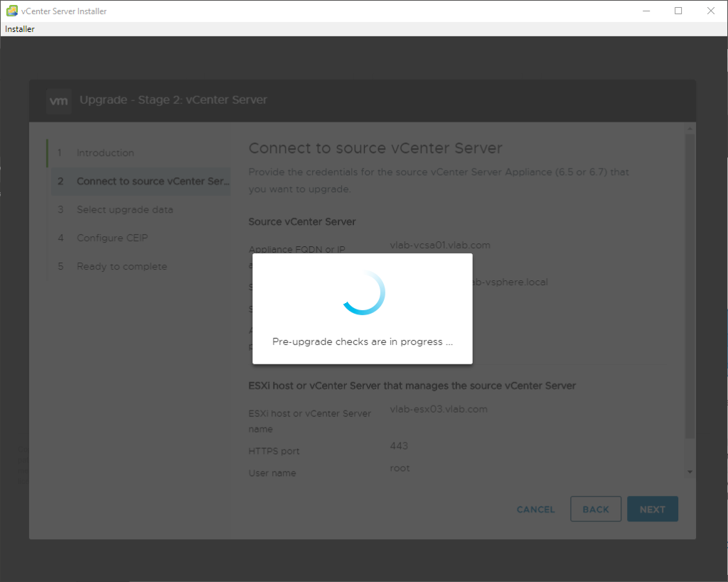
Task: Close the vCenter Server Installer window
Action: click(711, 11)
